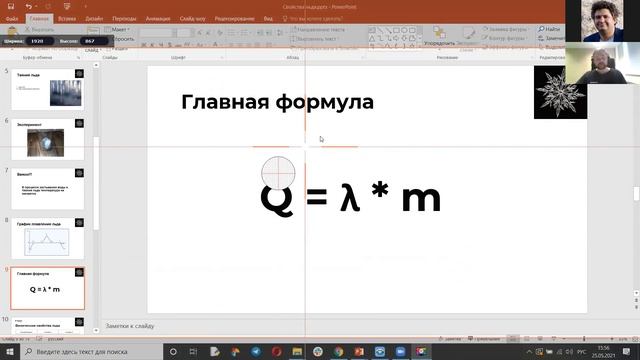Select the triangle shape in the shapes gallery

pos(372,38)
